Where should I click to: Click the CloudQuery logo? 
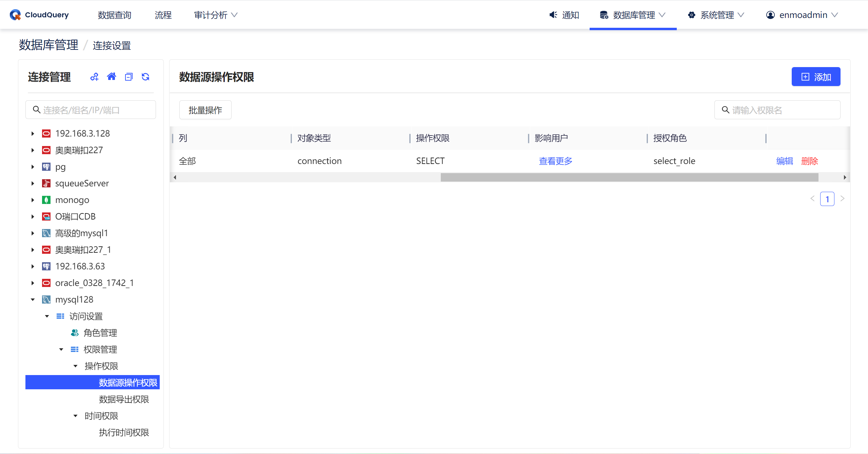click(x=39, y=15)
